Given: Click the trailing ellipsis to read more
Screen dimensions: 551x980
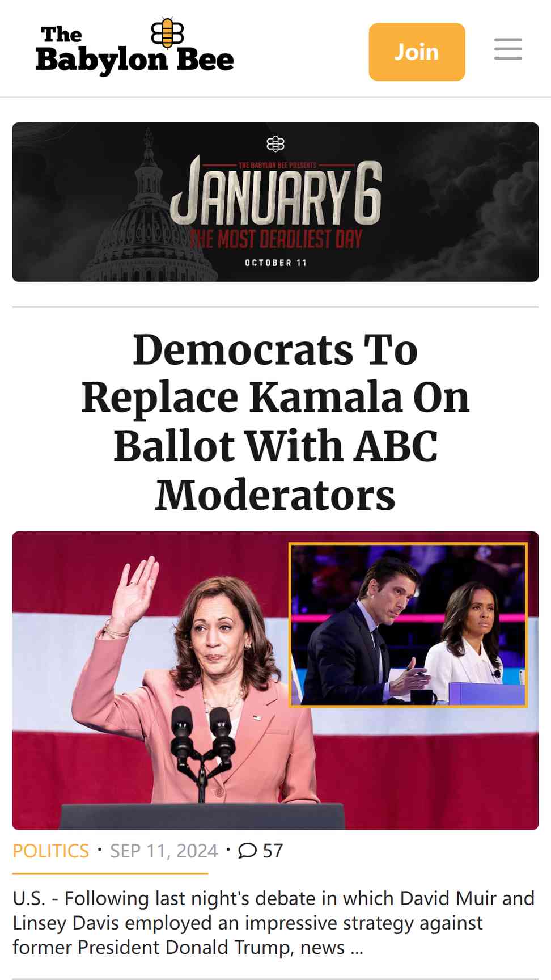Looking at the screenshot, I should click(357, 948).
